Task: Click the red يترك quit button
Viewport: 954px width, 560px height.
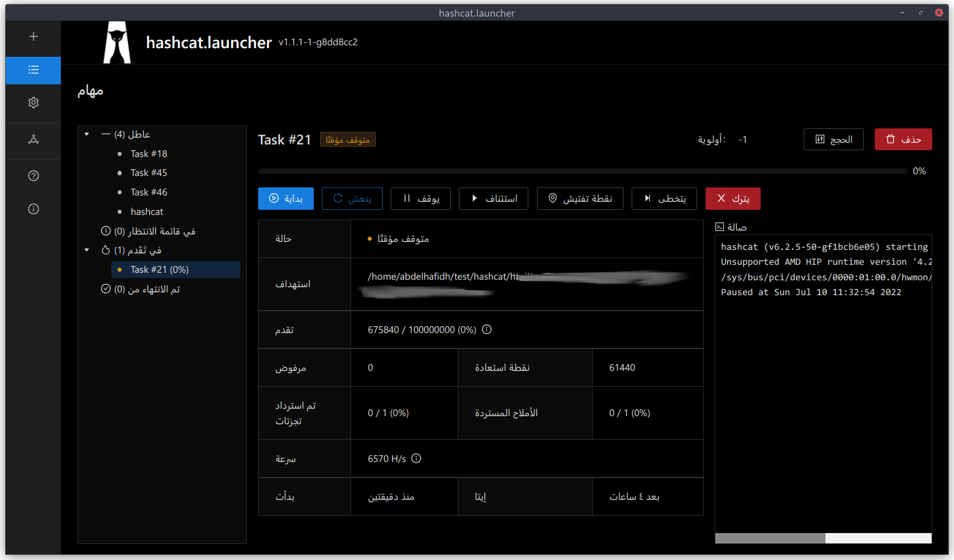Action: pyautogui.click(x=733, y=198)
